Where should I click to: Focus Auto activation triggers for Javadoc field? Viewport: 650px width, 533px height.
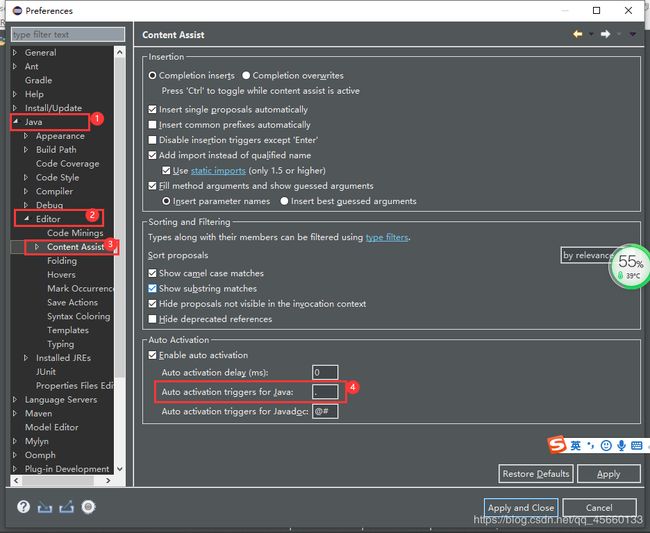click(325, 411)
